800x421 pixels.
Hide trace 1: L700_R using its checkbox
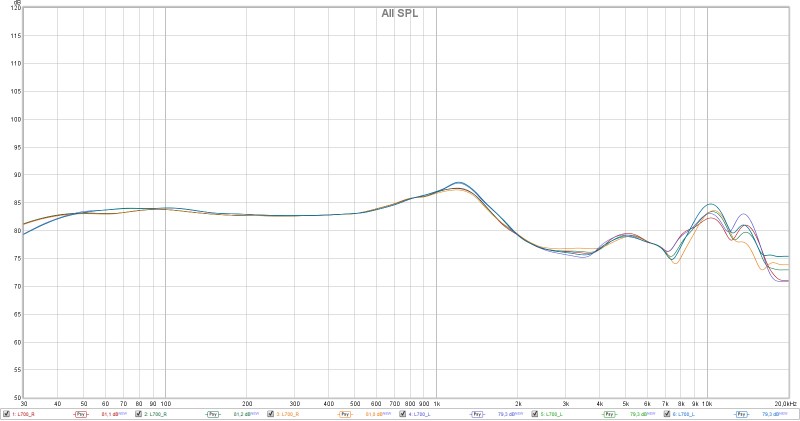coord(6,414)
